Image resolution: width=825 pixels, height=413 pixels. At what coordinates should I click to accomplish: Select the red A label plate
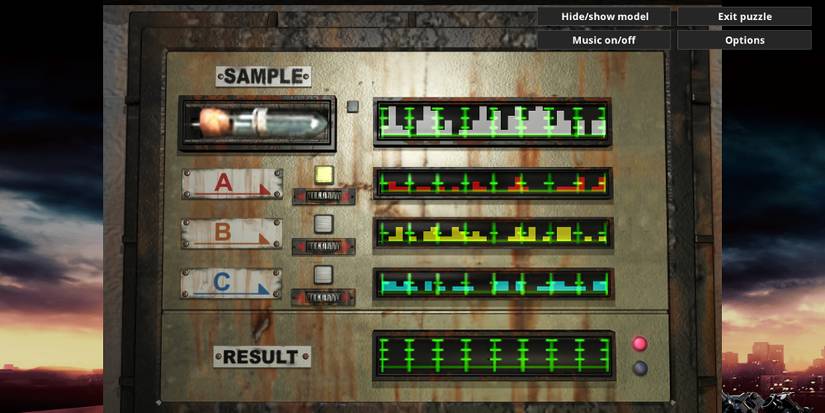(231, 184)
